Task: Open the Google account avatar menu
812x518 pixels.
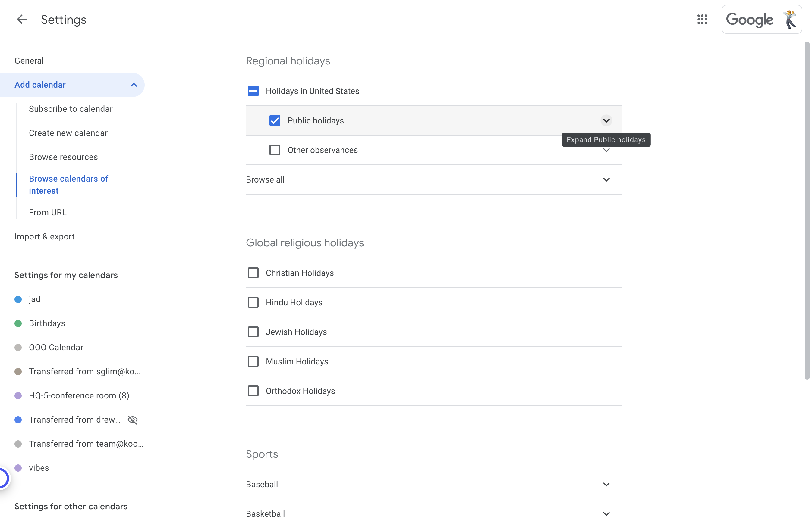Action: point(790,20)
